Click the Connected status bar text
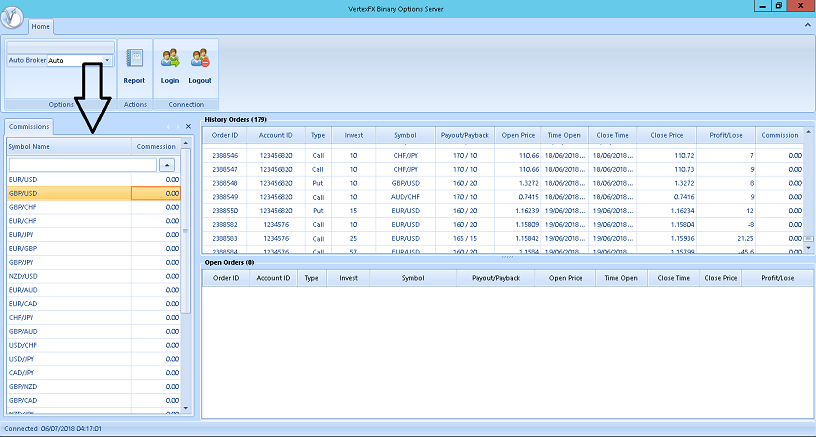This screenshot has width=816, height=437. pyautogui.click(x=53, y=429)
